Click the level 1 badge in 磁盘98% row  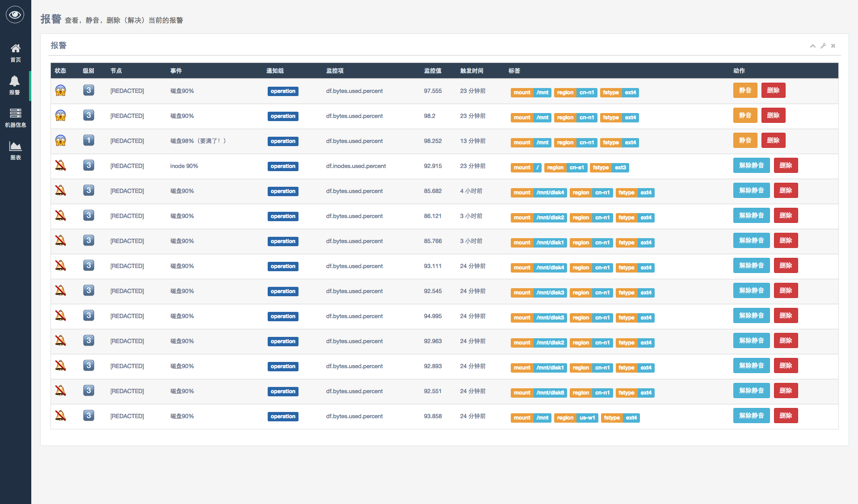coord(88,140)
